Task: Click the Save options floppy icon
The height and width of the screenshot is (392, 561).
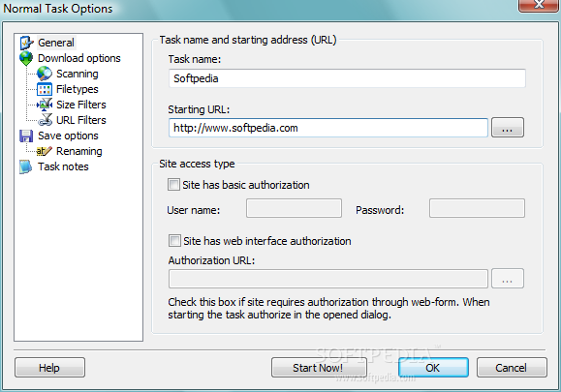Action: tap(26, 136)
